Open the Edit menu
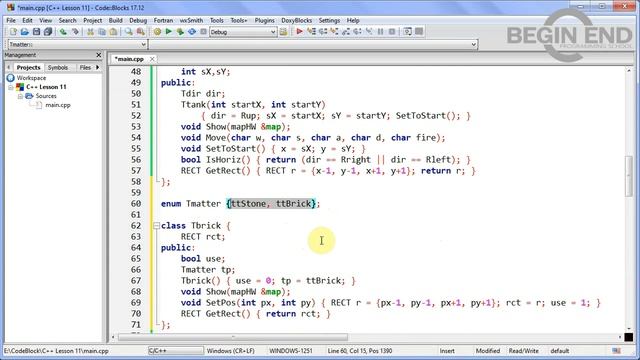 tap(27, 20)
